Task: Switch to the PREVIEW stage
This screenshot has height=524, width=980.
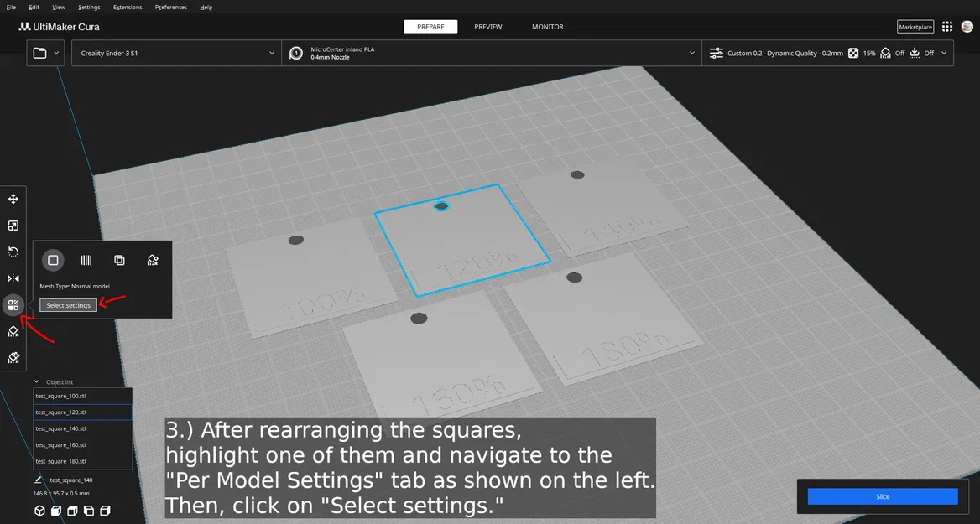Action: coord(488,27)
